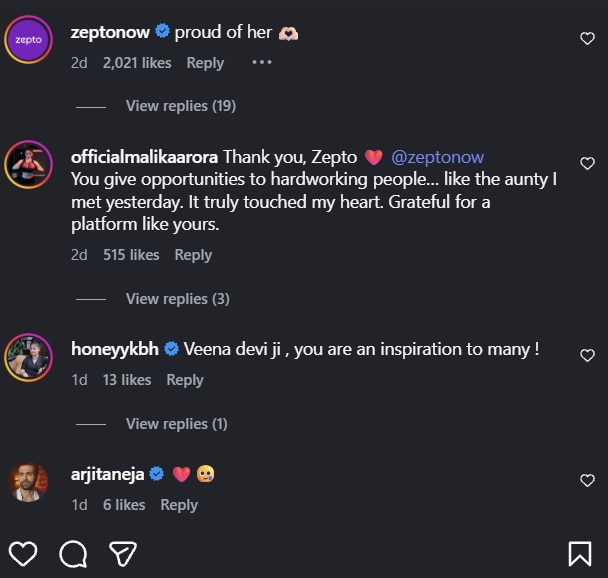
Task: Expand View replies (3)
Action: tap(177, 299)
